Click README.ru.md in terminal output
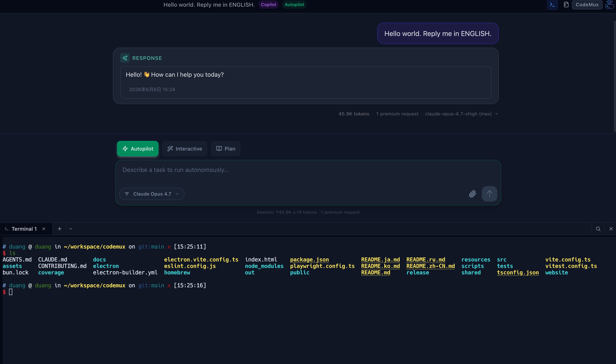Screen dimensions: 616x364 pyautogui.click(x=426, y=260)
